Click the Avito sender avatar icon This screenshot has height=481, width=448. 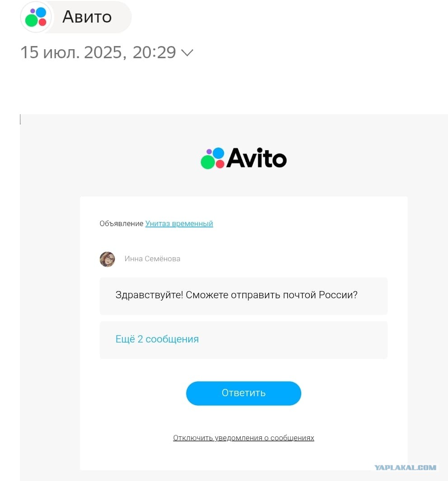tap(36, 17)
